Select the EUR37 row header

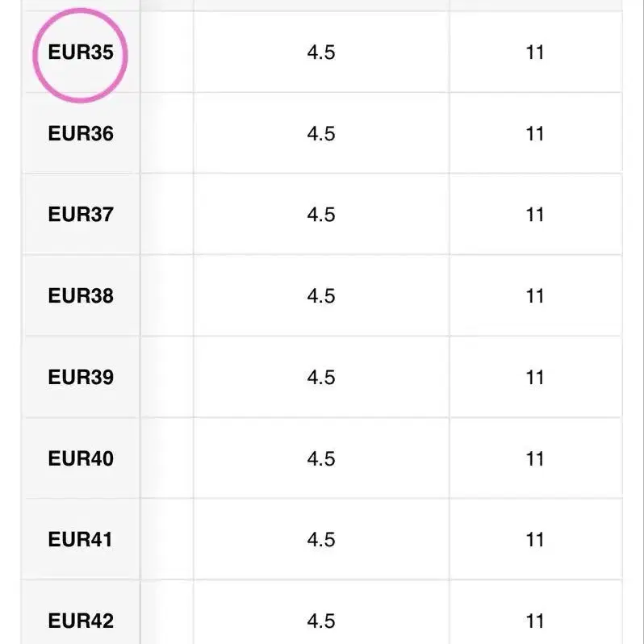tap(81, 215)
